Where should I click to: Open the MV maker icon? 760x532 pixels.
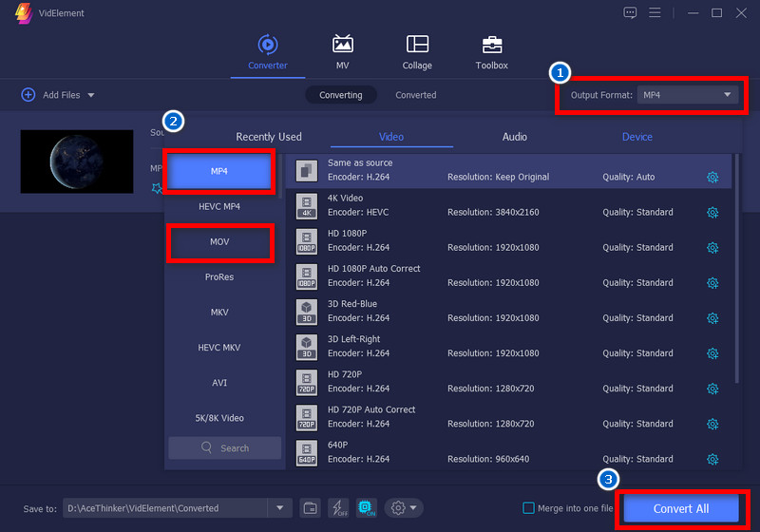(342, 44)
